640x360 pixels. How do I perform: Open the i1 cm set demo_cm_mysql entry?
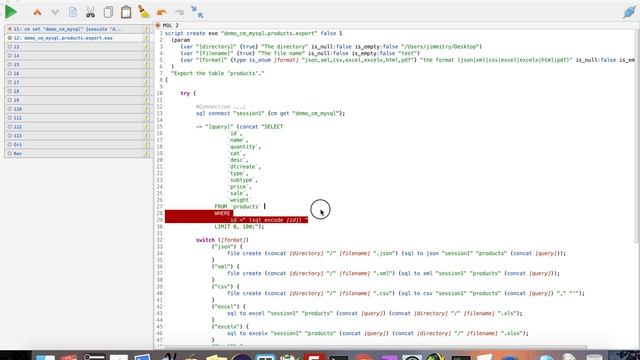(78, 29)
